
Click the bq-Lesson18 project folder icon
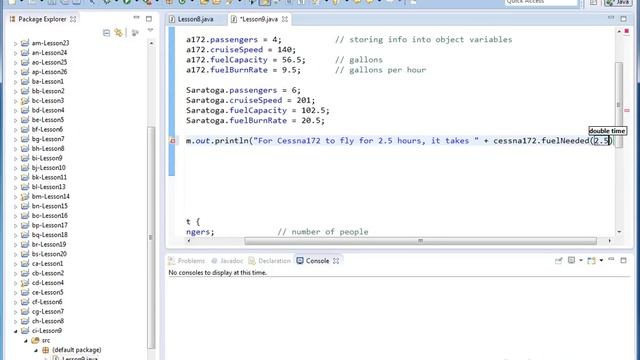[25, 235]
